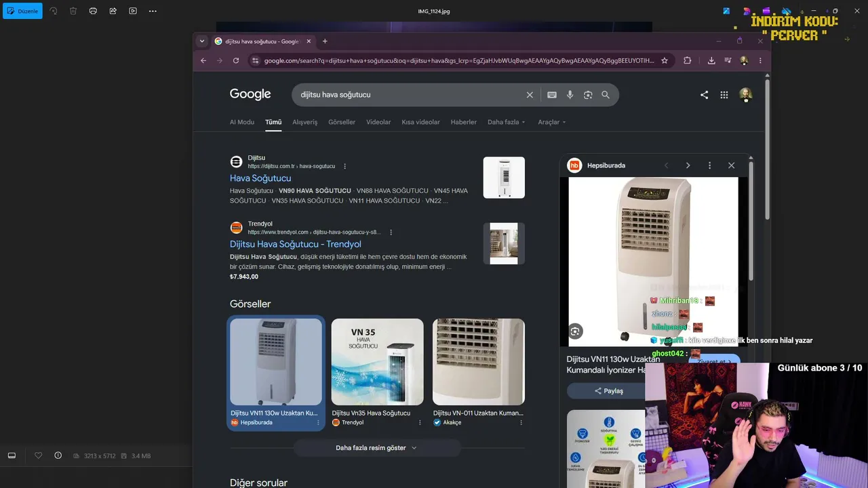
Task: Open the Chrome extensions menu
Action: pos(688,60)
